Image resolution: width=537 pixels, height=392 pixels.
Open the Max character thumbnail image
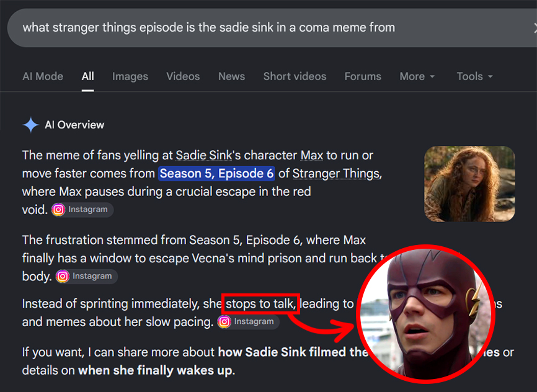(x=469, y=184)
